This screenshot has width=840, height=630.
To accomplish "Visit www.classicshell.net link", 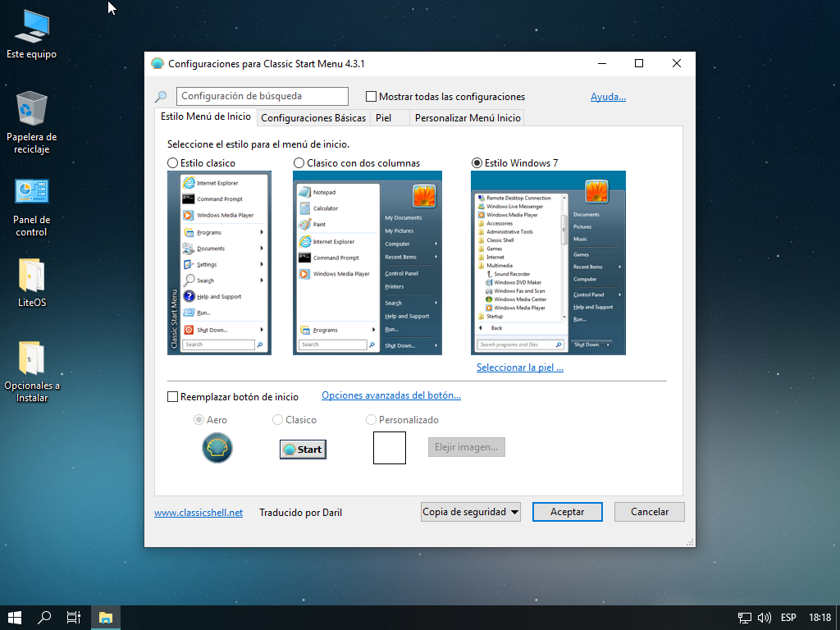I will pos(199,513).
